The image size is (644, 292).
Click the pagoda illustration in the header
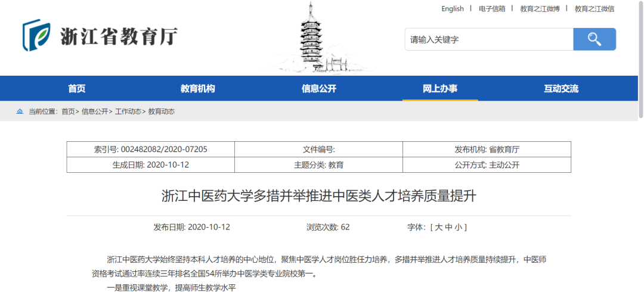[x=317, y=38]
